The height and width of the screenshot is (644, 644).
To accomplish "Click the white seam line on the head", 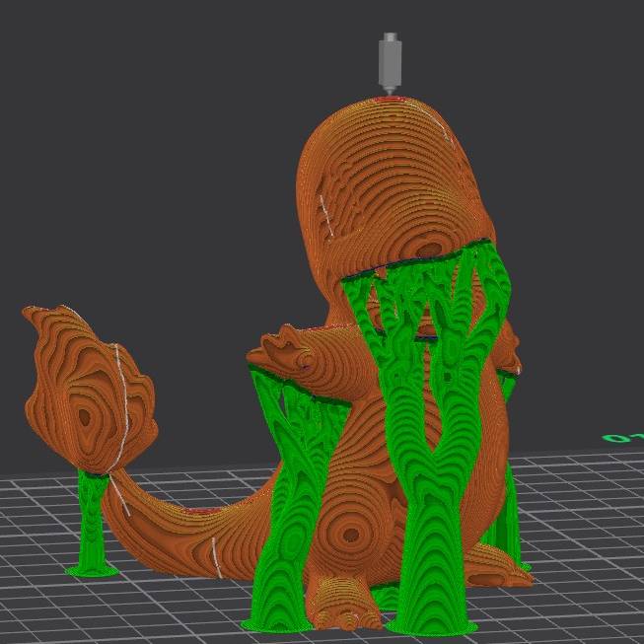I will 323,210.
